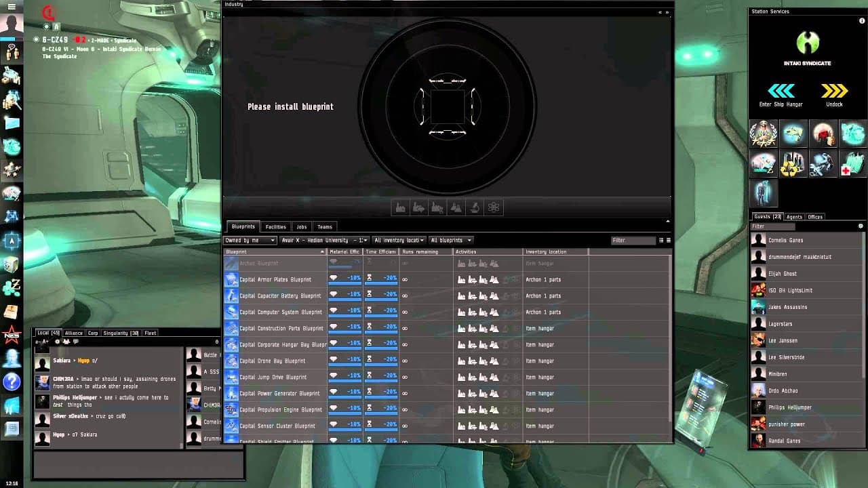868x488 pixels.
Task: Open the medical red cross service
Action: point(852,163)
